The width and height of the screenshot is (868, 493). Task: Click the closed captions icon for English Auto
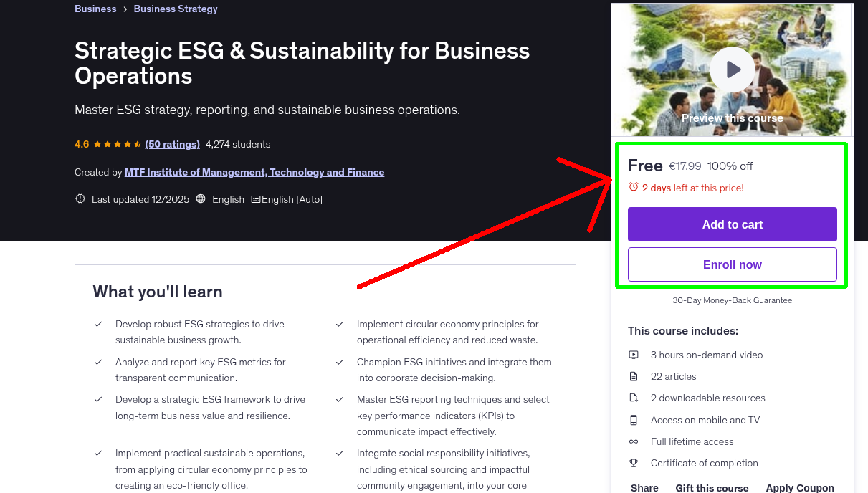click(256, 199)
